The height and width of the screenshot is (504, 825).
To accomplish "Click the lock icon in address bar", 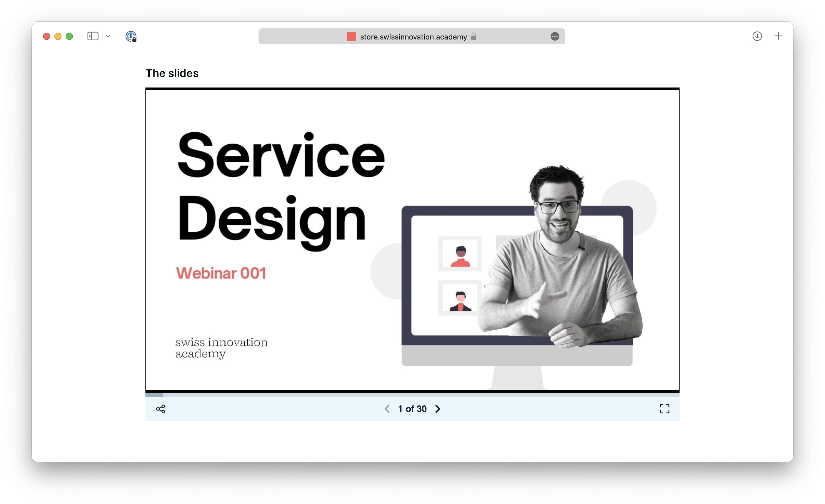I will 473,36.
